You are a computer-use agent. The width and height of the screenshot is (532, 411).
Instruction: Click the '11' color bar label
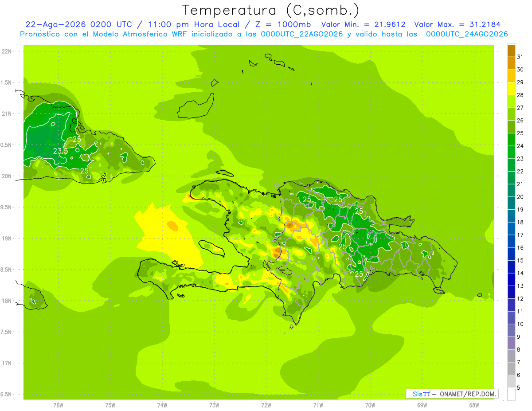pos(520,311)
